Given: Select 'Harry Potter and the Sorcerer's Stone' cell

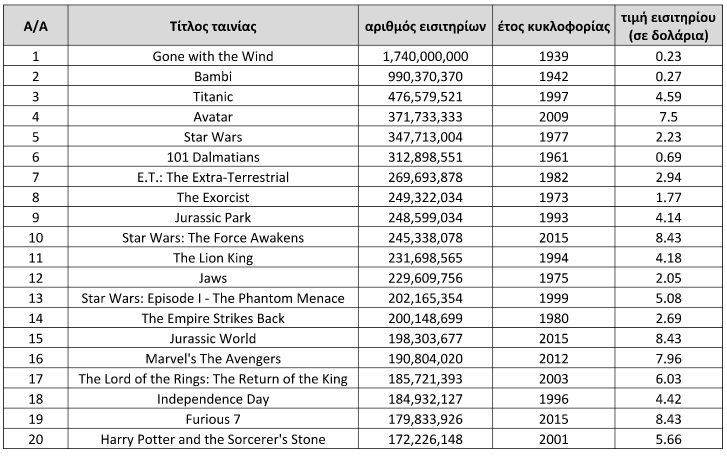Looking at the screenshot, I should (212, 439).
